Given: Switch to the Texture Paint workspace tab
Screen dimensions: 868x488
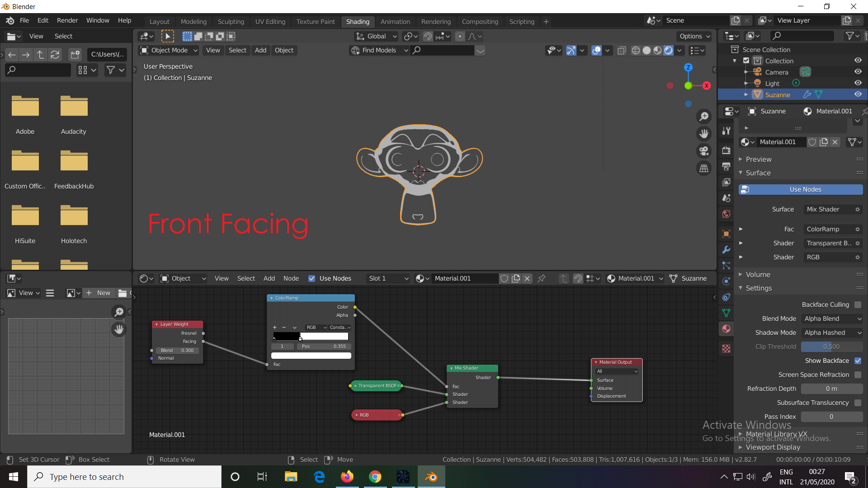Looking at the screenshot, I should tap(316, 22).
